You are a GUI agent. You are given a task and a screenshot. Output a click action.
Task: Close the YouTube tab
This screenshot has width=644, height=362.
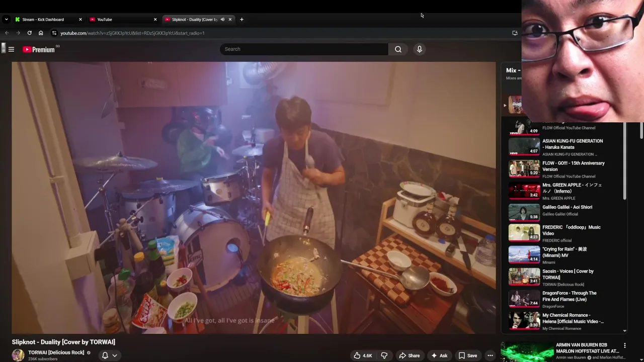(155, 20)
